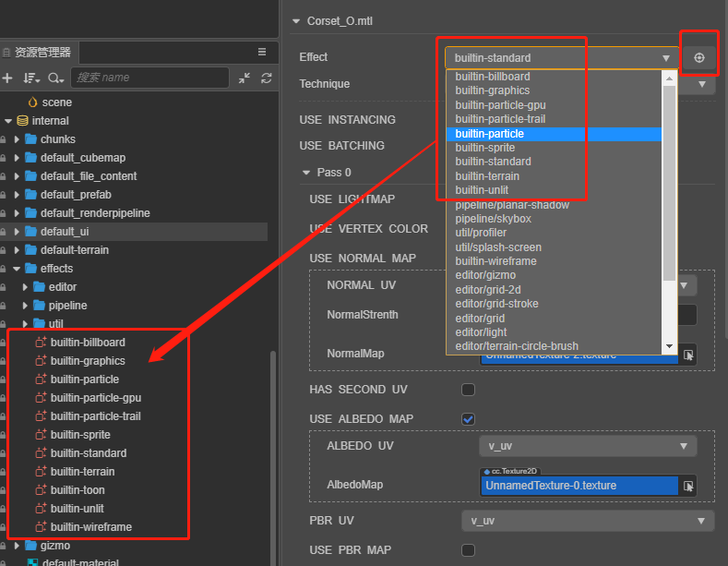Select builtin-particle-trail in the asset tree
Screen dimensions: 728x566
(x=95, y=416)
